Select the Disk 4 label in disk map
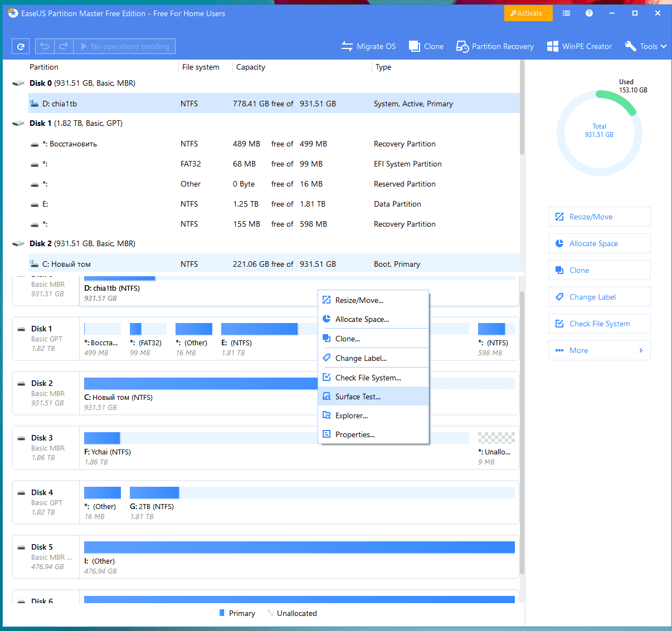The image size is (672, 631). click(42, 492)
